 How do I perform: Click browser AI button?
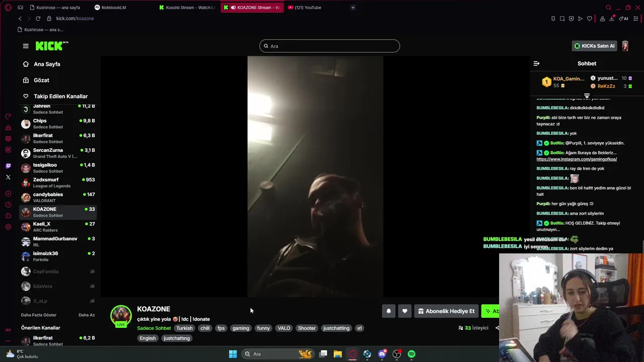[x=624, y=19]
